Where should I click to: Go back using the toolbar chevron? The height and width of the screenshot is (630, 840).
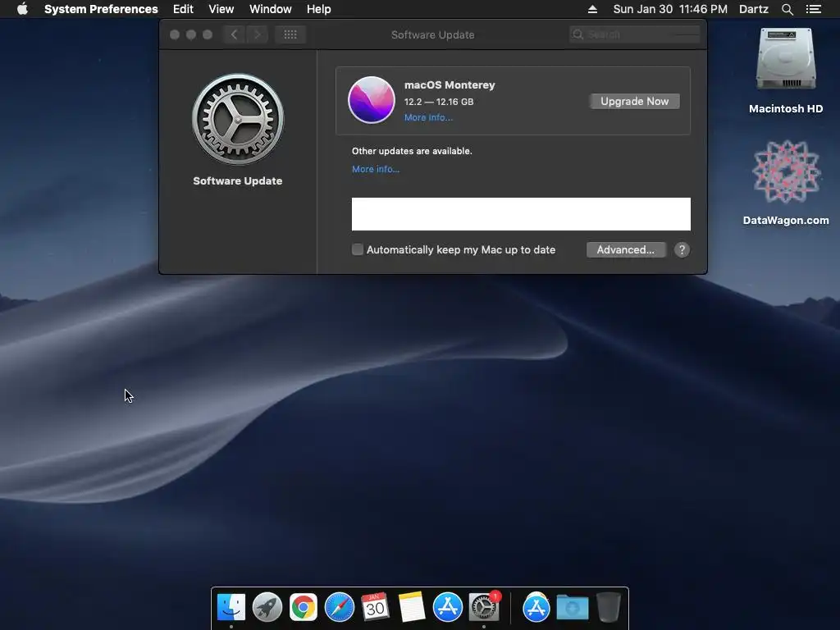pos(234,34)
